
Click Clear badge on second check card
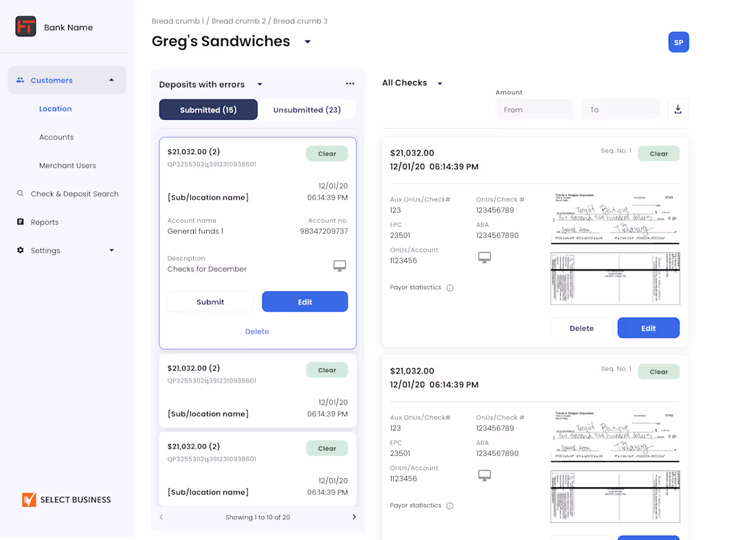(x=658, y=371)
